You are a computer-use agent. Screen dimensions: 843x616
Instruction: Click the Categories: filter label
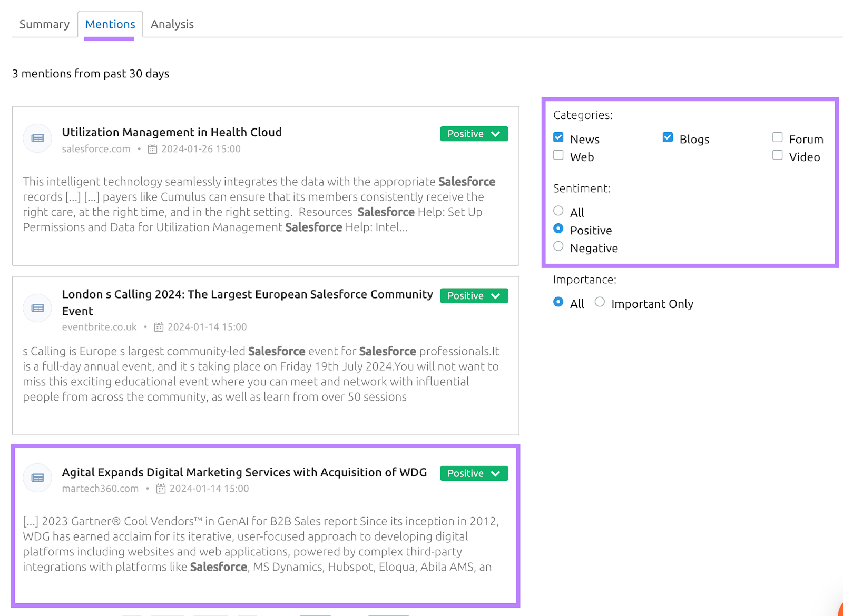(583, 115)
